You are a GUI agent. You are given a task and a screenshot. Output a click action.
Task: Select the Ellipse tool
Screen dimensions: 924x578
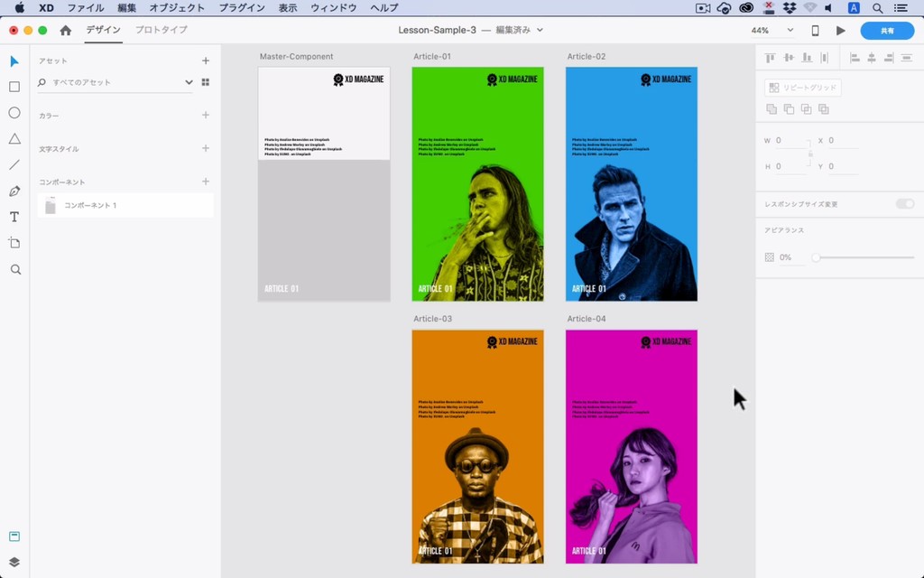14,113
